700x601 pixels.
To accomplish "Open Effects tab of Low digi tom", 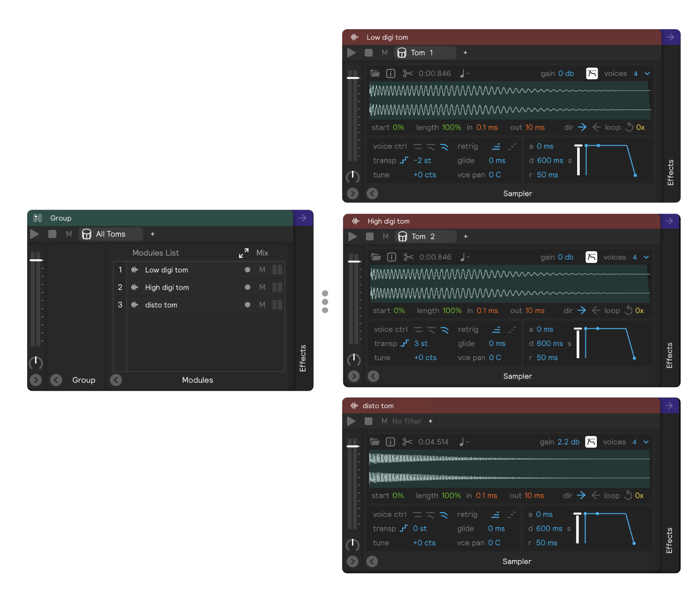I will tap(670, 172).
